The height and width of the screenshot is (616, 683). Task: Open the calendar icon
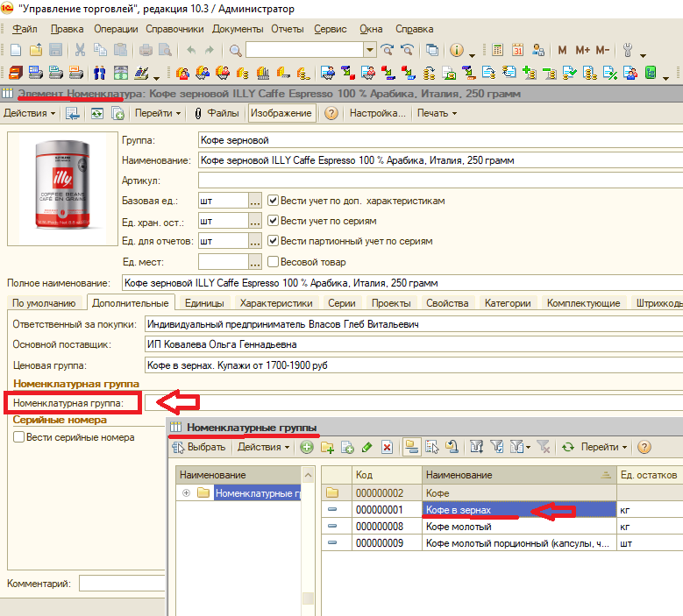(x=517, y=50)
